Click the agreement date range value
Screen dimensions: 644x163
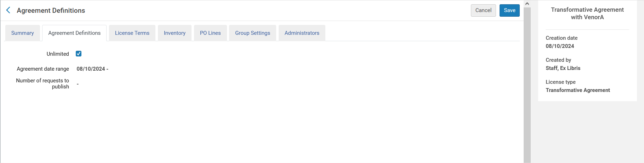point(92,69)
